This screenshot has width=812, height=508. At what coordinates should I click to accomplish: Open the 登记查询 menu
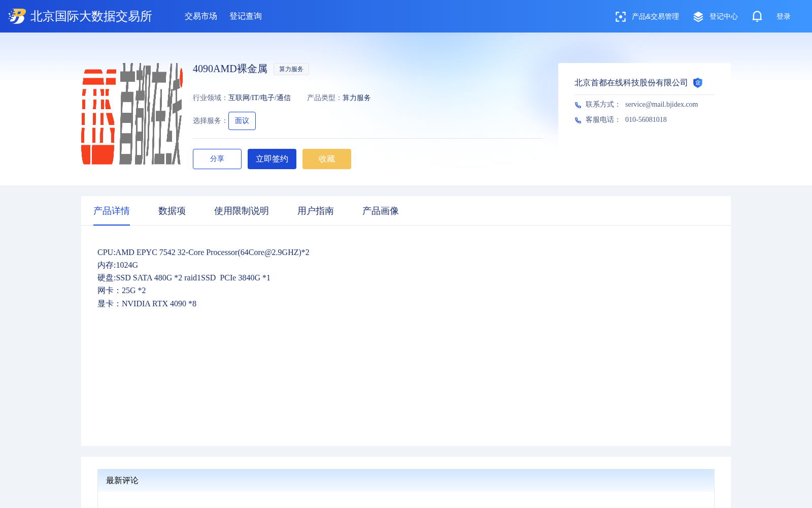click(x=246, y=16)
